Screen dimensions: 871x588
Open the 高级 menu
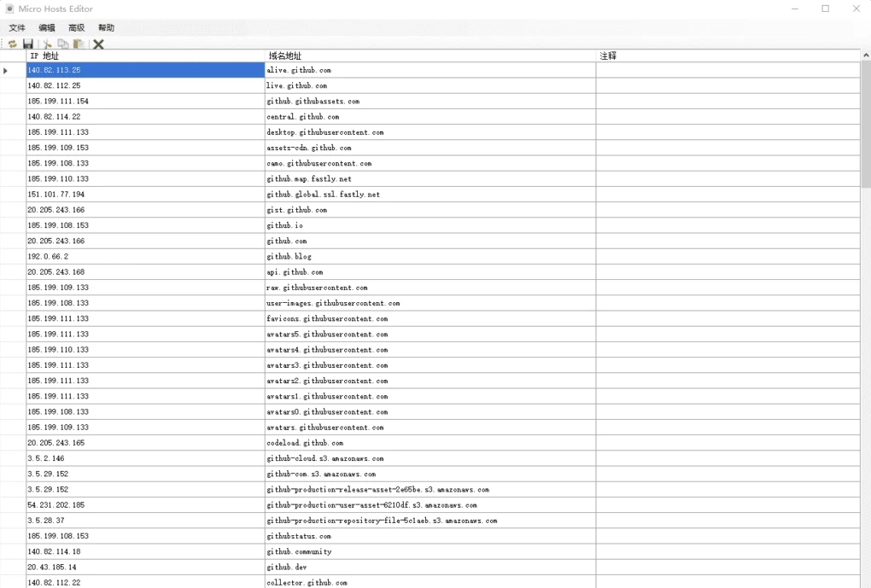click(x=77, y=28)
